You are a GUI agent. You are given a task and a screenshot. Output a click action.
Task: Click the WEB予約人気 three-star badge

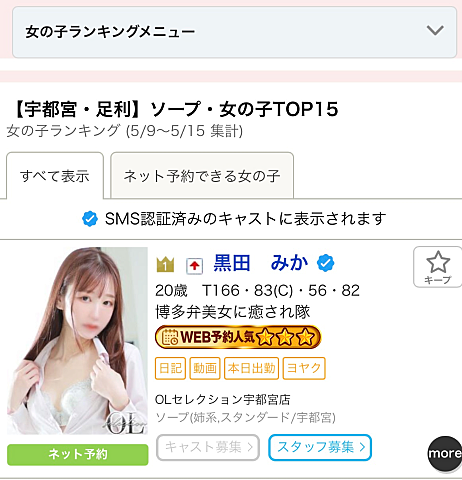click(x=238, y=337)
